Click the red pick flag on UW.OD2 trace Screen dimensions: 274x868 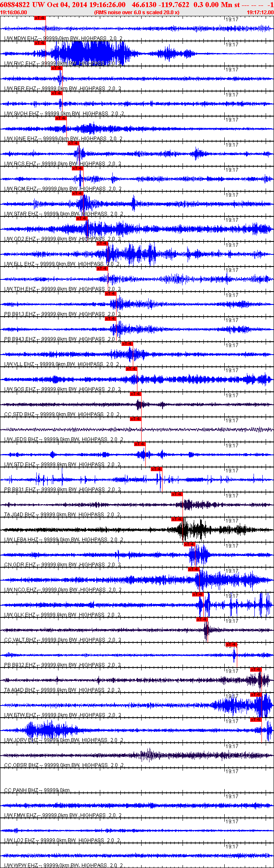coord(81,218)
